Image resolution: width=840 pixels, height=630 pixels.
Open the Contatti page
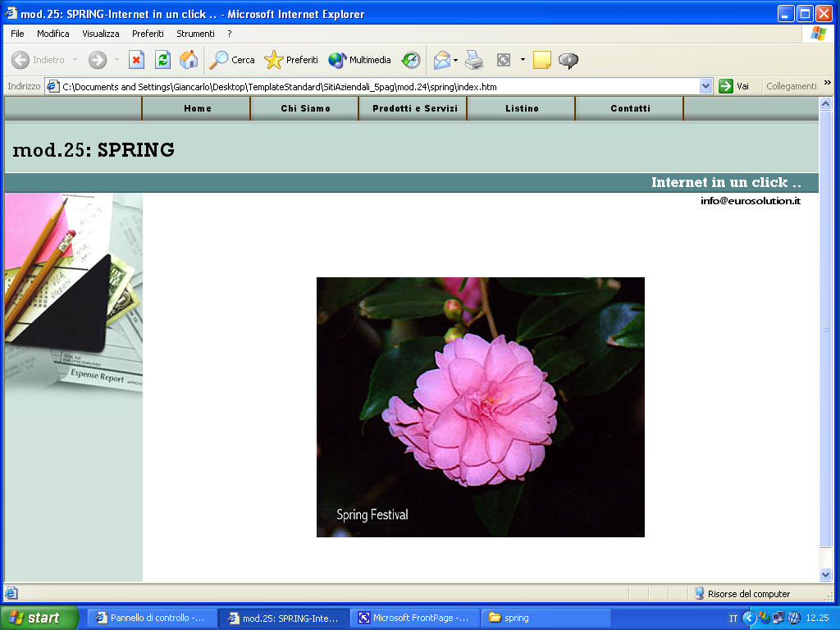[630, 108]
